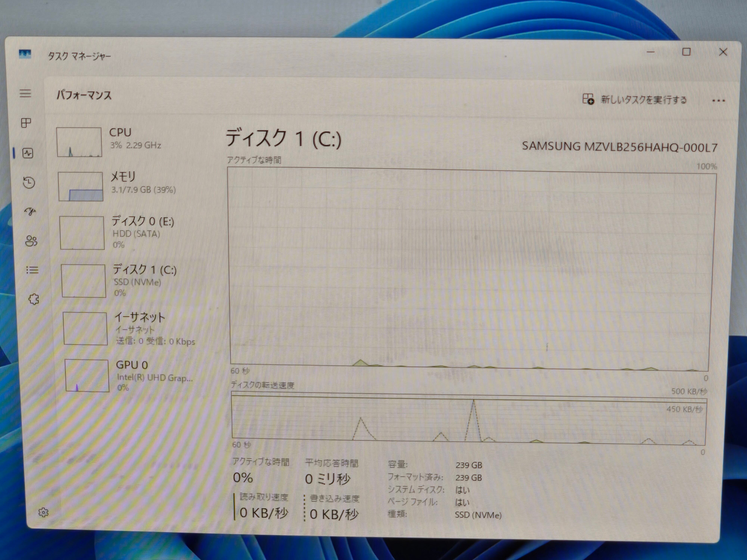Screen dimensions: 747x560
Task: Open the hamburger navigation menu
Action: (x=25, y=93)
